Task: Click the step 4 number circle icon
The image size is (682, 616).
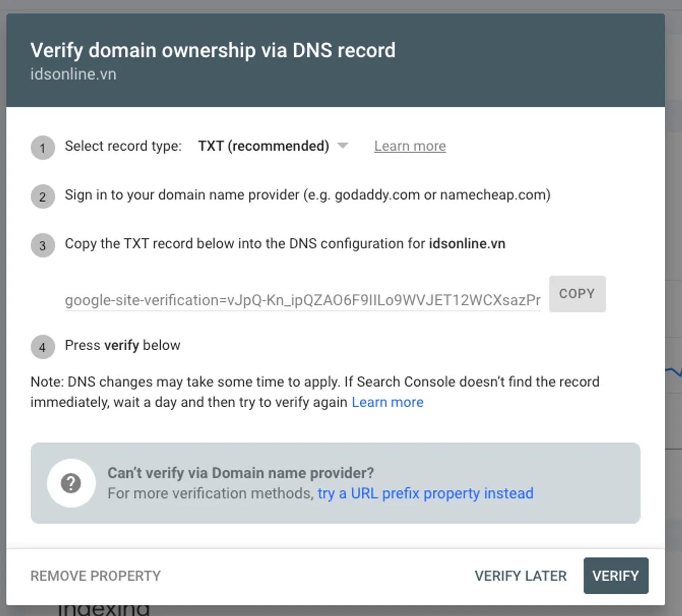Action: point(43,347)
